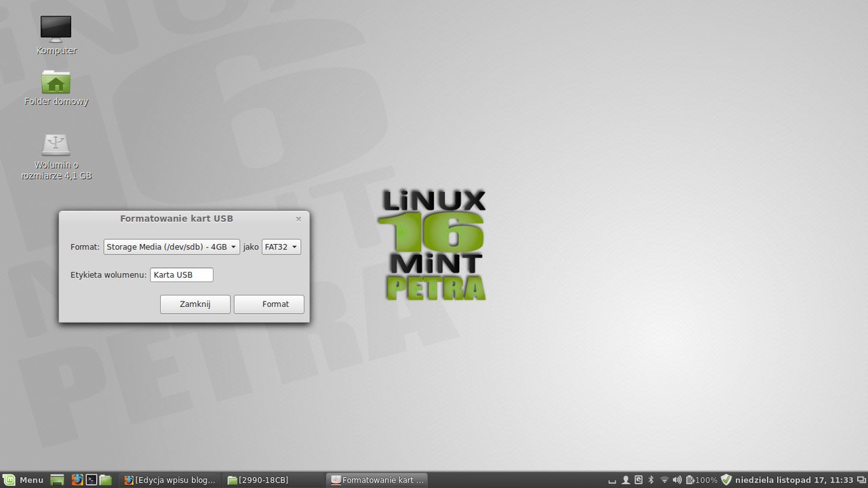Open the user applet tray icon

[626, 480]
